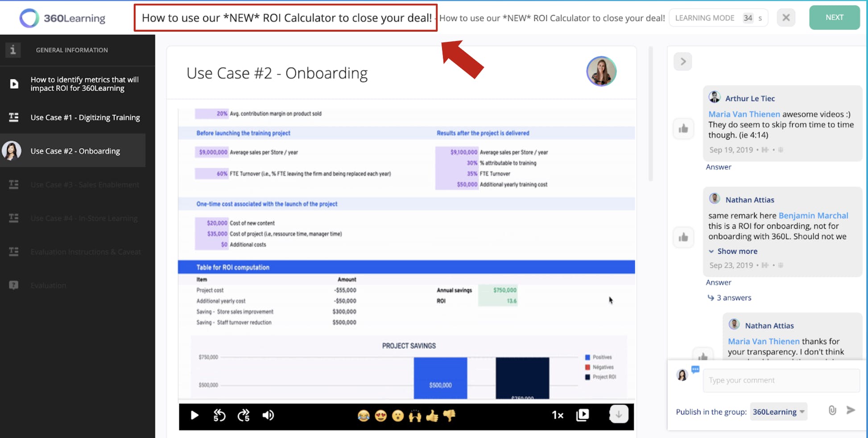React with the laughing emoji
Screen dimensions: 868x438
tap(364, 416)
